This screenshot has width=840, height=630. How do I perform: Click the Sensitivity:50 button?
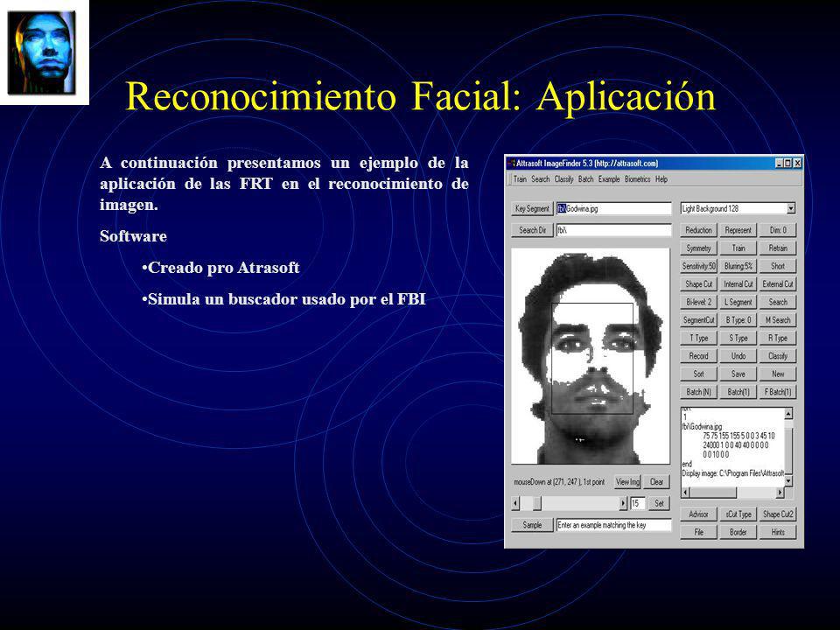click(698, 266)
